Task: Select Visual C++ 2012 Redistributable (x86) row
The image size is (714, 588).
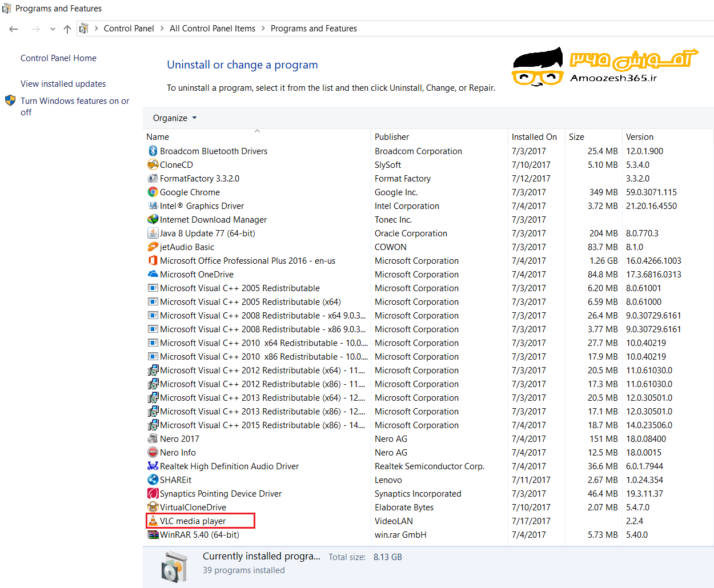Action: tap(428, 384)
